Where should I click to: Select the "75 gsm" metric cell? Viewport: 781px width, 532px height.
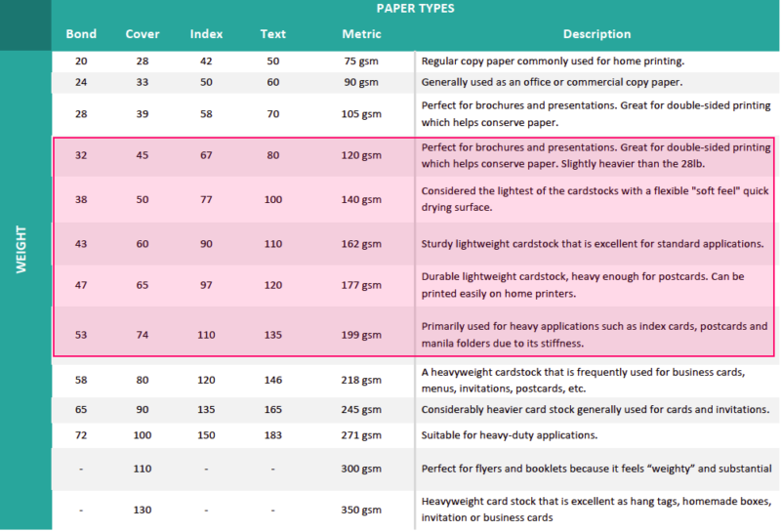(361, 61)
